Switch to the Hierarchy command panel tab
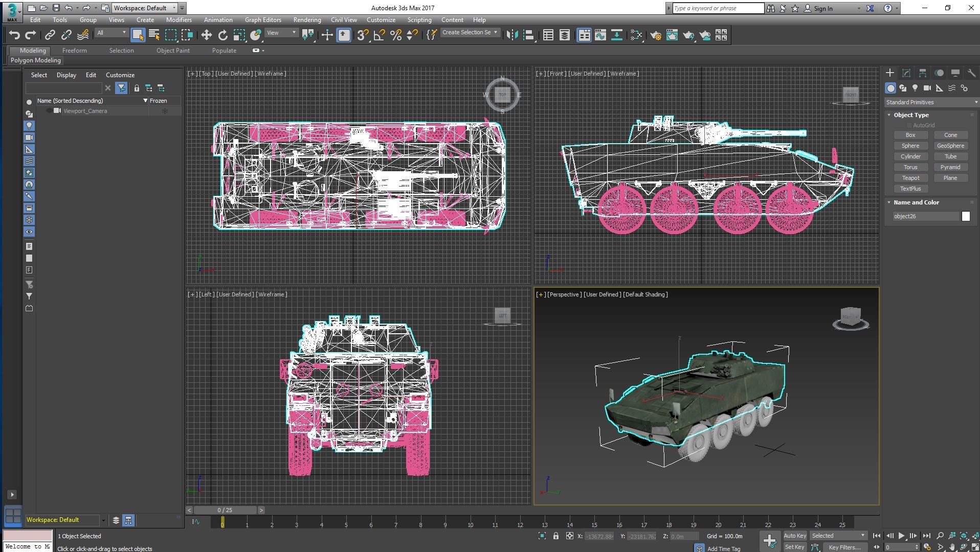 [923, 73]
